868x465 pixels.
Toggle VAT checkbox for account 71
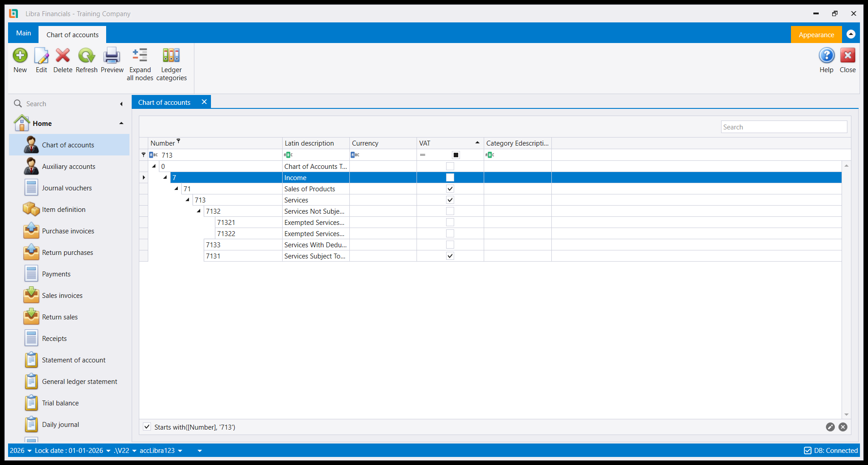[x=450, y=189]
